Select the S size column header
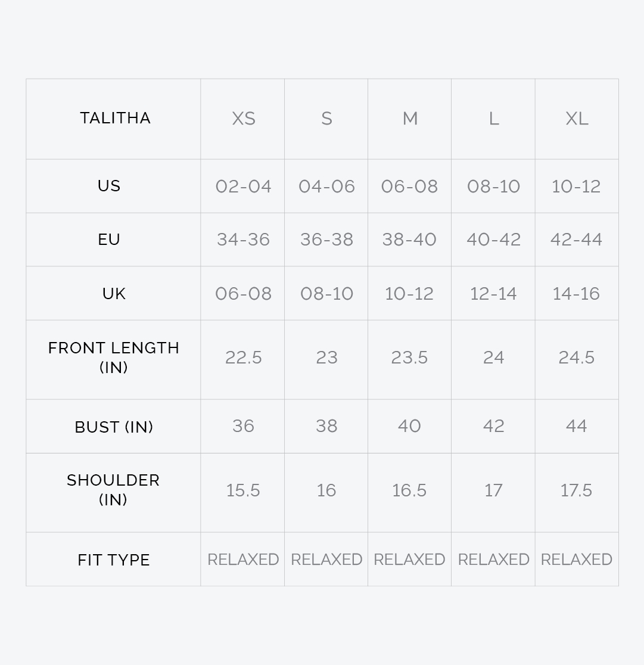Viewport: 644px width, 665px height. coord(326,119)
